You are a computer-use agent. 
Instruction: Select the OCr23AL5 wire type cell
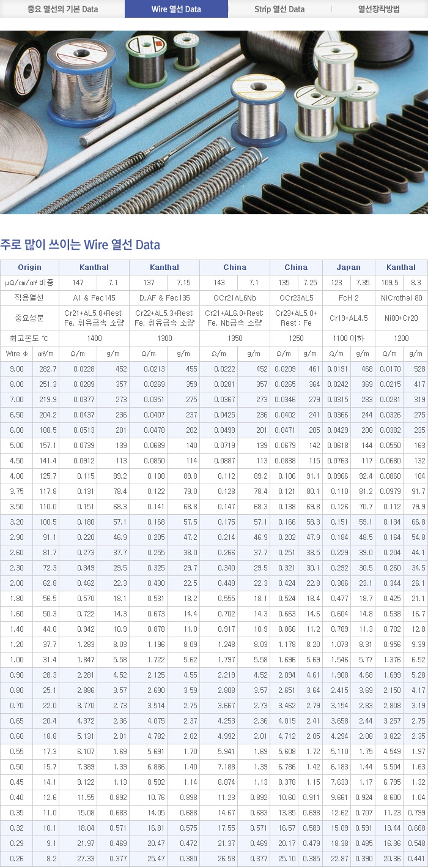tap(296, 298)
